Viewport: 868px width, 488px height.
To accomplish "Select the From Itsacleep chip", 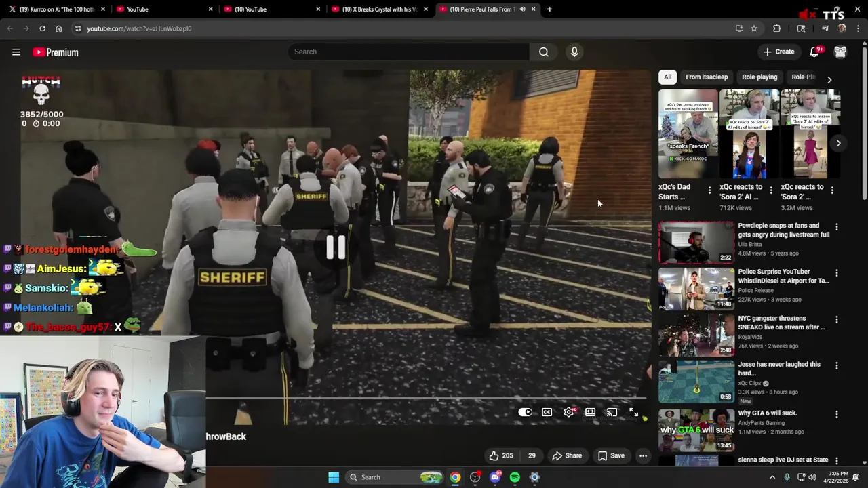I will (x=707, y=77).
